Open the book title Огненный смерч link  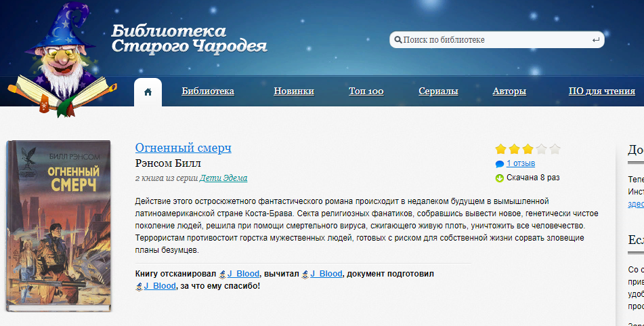pos(184,148)
